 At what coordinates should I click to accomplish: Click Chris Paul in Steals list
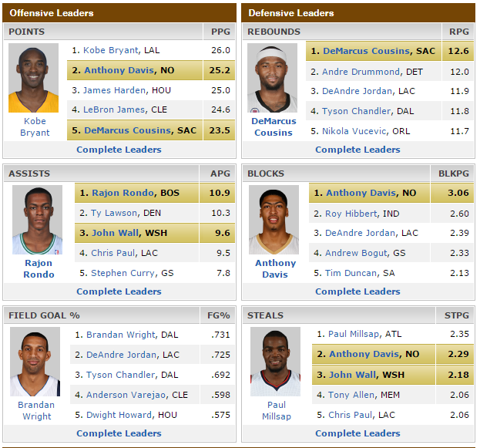(351, 415)
